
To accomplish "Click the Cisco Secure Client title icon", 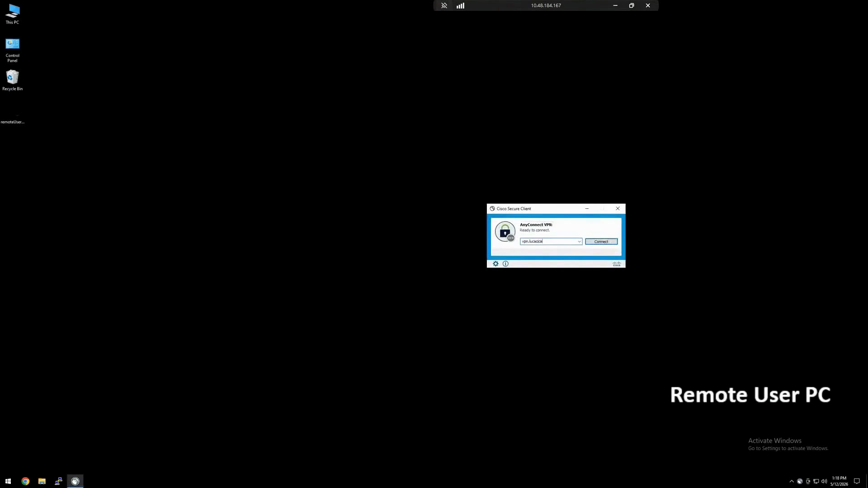I will pos(492,208).
